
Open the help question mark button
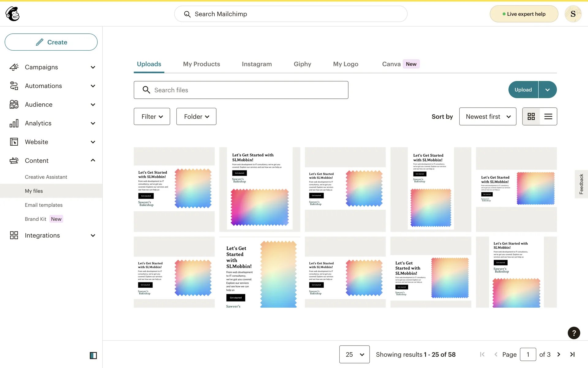pyautogui.click(x=574, y=333)
